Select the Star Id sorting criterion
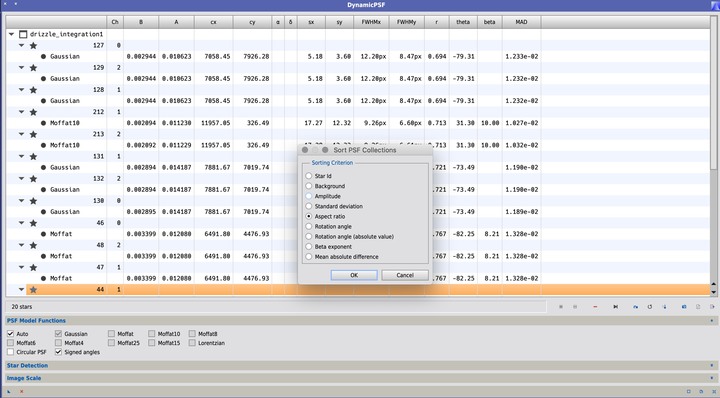 309,176
